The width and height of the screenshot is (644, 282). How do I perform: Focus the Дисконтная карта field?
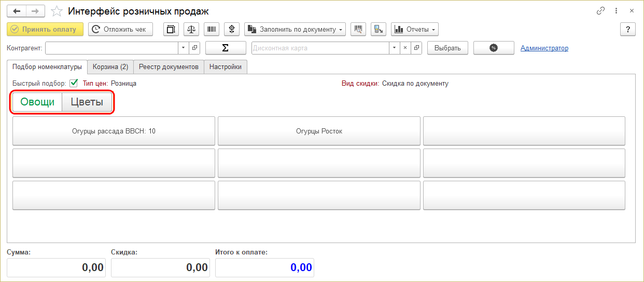(320, 48)
